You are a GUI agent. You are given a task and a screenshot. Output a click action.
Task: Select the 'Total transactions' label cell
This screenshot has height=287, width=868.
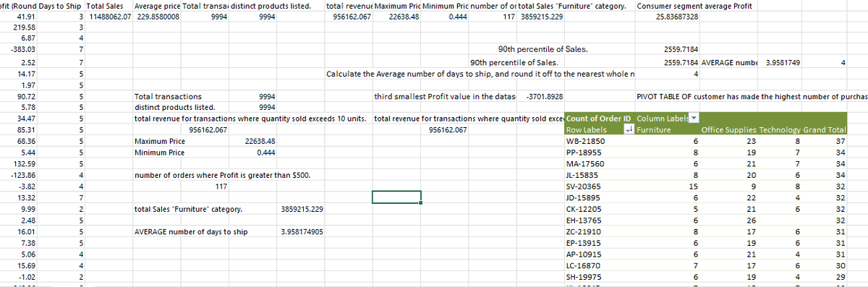pos(169,96)
